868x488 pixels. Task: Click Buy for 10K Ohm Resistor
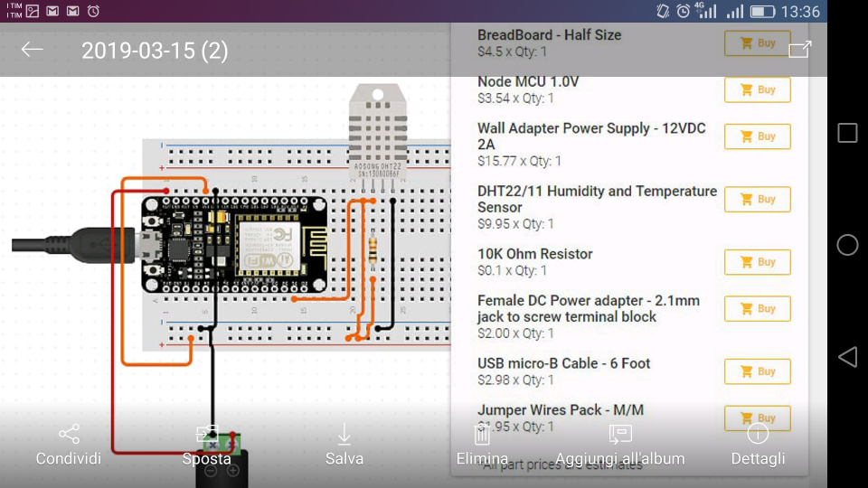click(757, 262)
